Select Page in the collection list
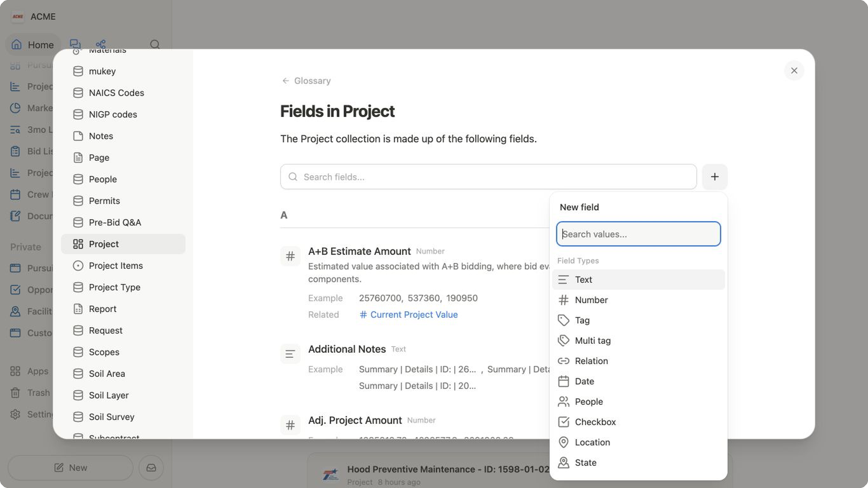The height and width of the screenshot is (488, 868). coord(123,158)
